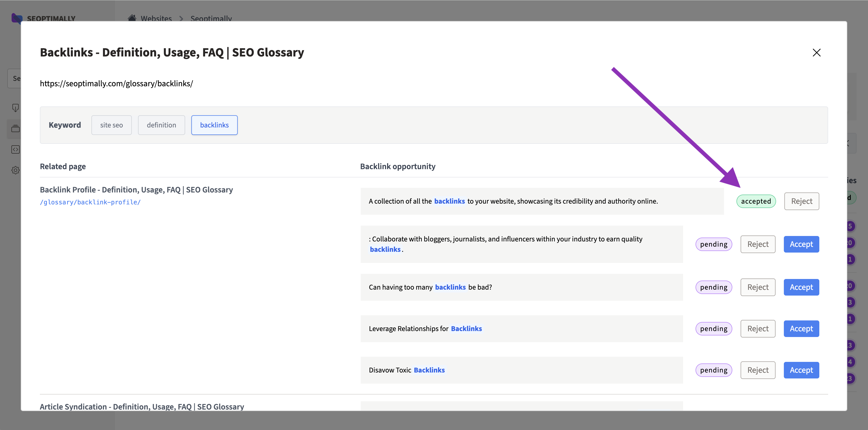This screenshot has height=430, width=868.
Task: Click the 'backlinks' link in 'A collection of all the' sentence
Action: pos(449,201)
